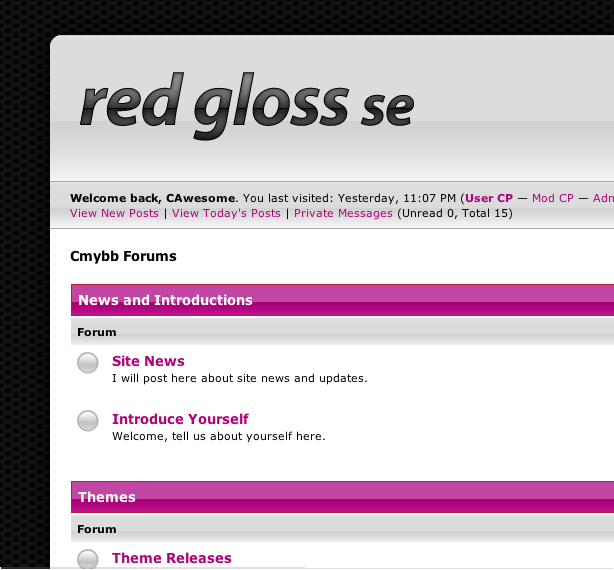
Task: Click the Forum column header under News and Introductions
Action: (97, 332)
